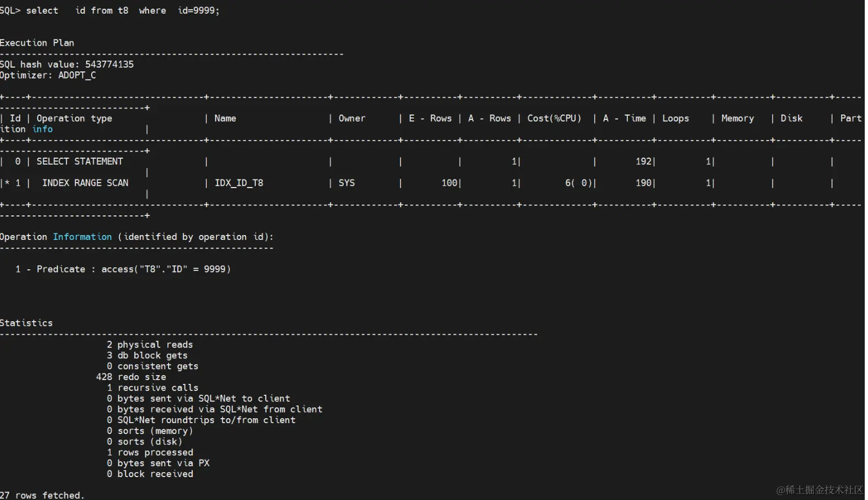
Task: Click the 'physical reads' statistic line
Action: [150, 345]
